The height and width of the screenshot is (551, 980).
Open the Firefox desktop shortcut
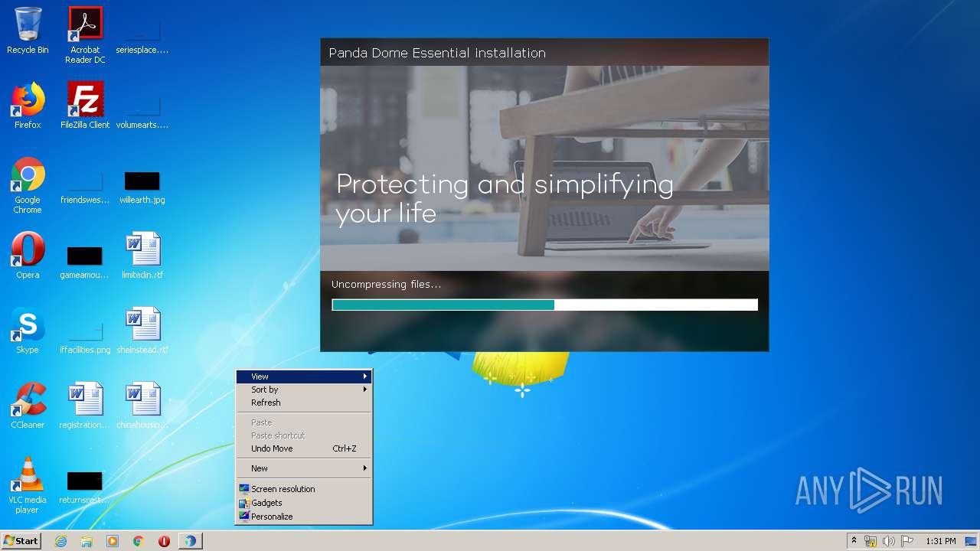coord(28,106)
